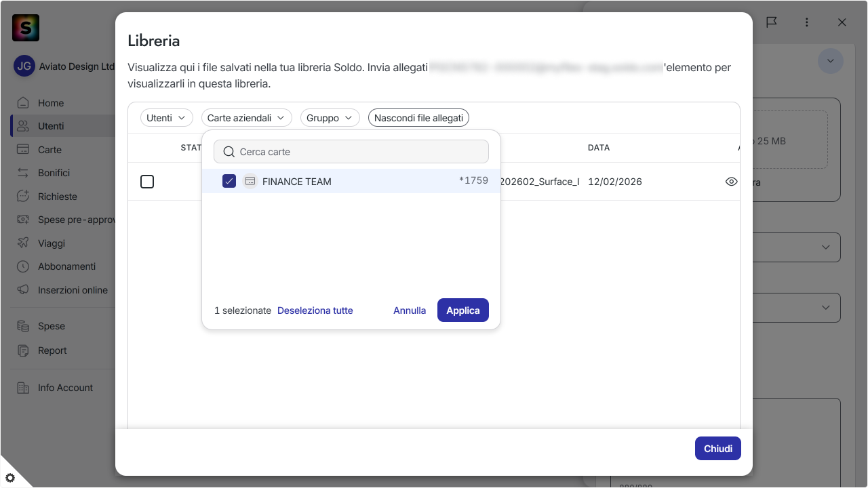Click the Richieste sidebar icon

(23, 197)
